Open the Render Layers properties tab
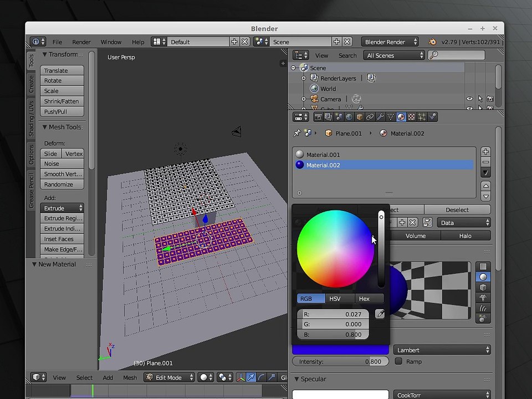532x399 pixels. point(329,117)
